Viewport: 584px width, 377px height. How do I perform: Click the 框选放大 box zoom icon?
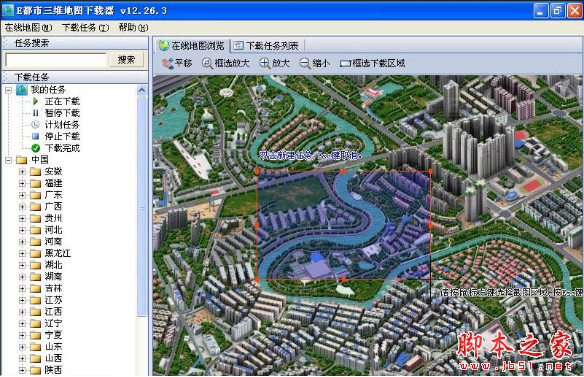pyautogui.click(x=207, y=63)
